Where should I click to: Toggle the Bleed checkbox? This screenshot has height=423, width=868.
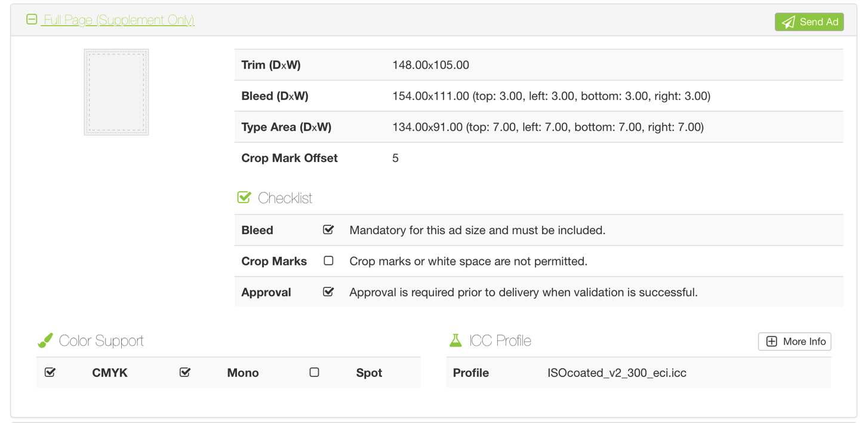click(x=328, y=229)
